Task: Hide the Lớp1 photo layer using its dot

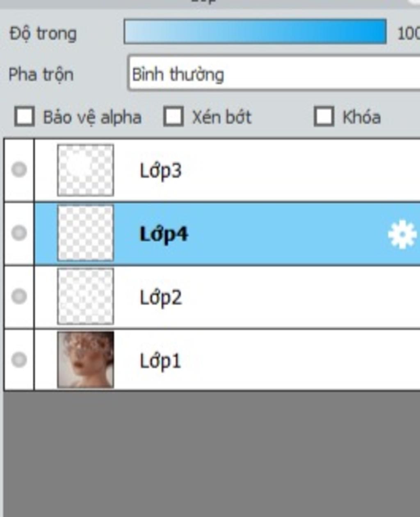Action: coord(19,359)
